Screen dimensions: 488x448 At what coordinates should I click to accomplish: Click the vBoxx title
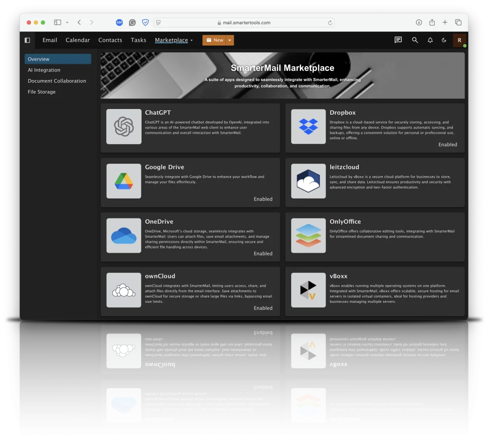[x=338, y=276]
